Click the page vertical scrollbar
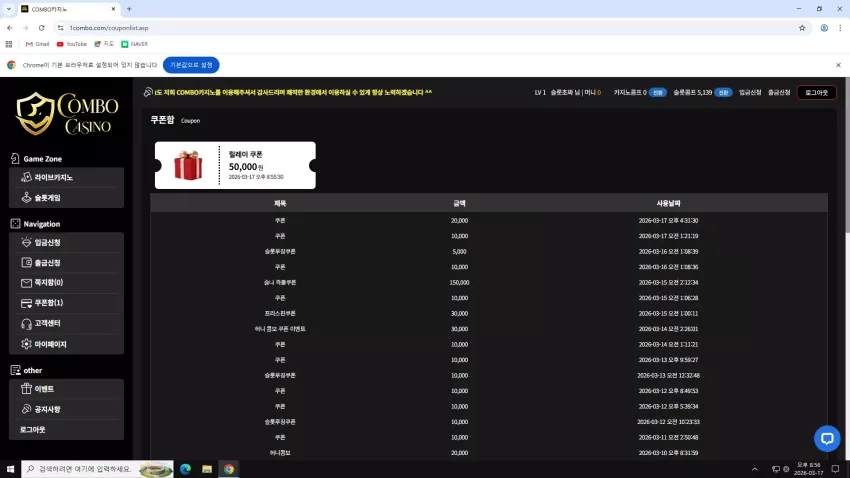This screenshot has width=850, height=478. pos(847,157)
